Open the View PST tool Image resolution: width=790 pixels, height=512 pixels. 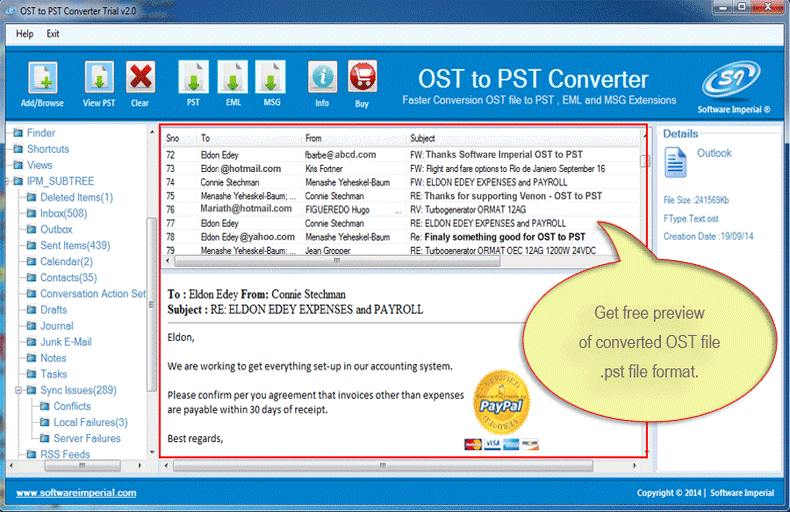(99, 77)
